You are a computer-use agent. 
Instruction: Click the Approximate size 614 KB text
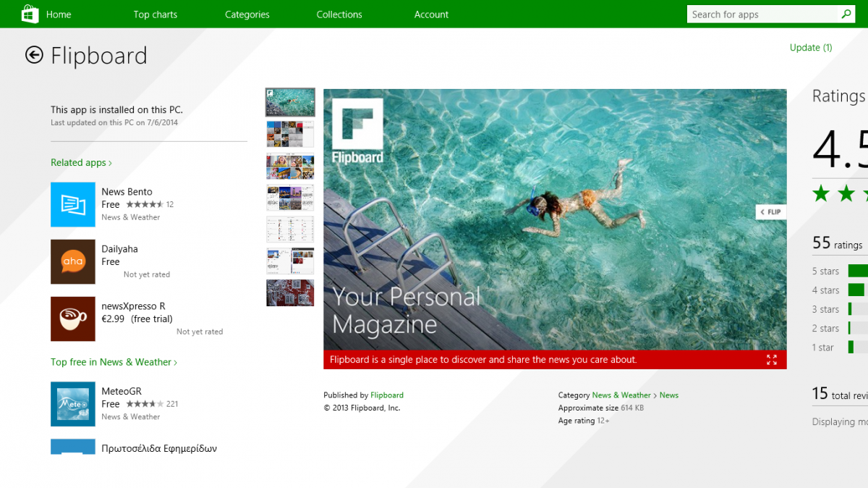(601, 408)
